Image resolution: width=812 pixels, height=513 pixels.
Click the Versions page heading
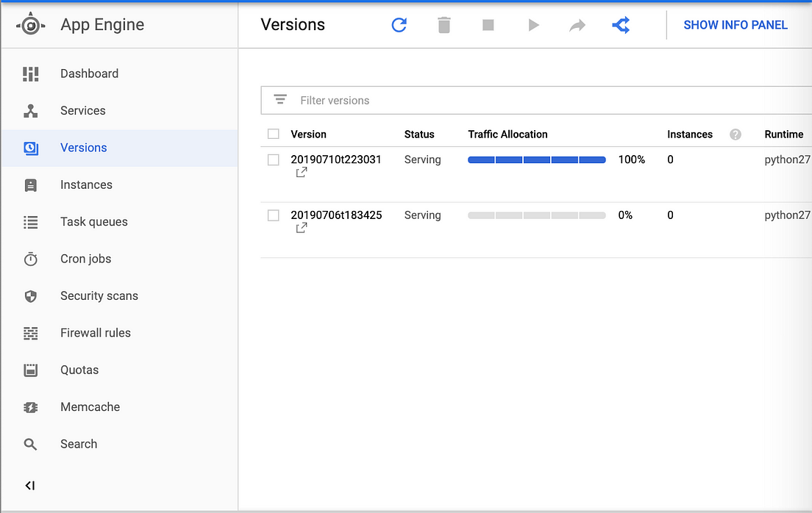click(x=293, y=25)
